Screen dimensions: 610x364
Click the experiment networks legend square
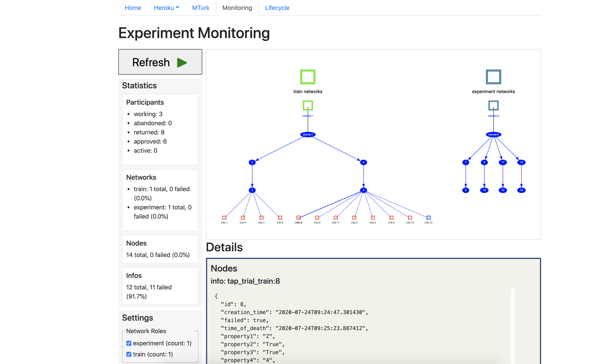(x=493, y=76)
